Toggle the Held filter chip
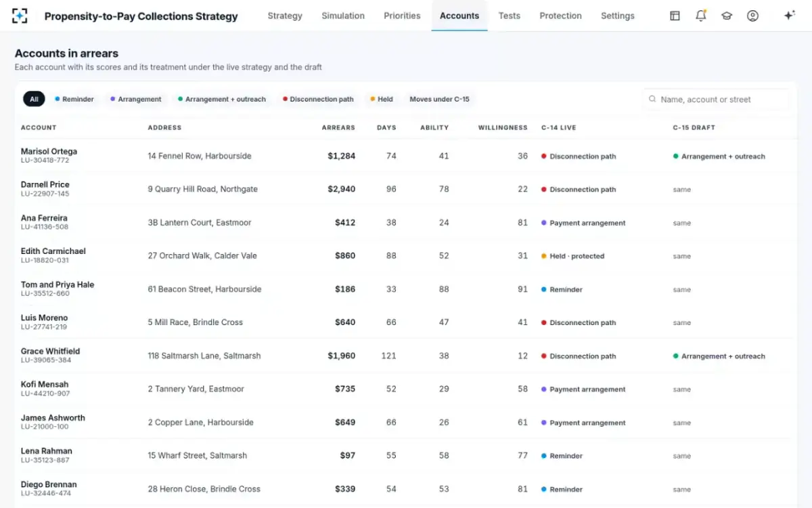The height and width of the screenshot is (508, 812). (382, 99)
